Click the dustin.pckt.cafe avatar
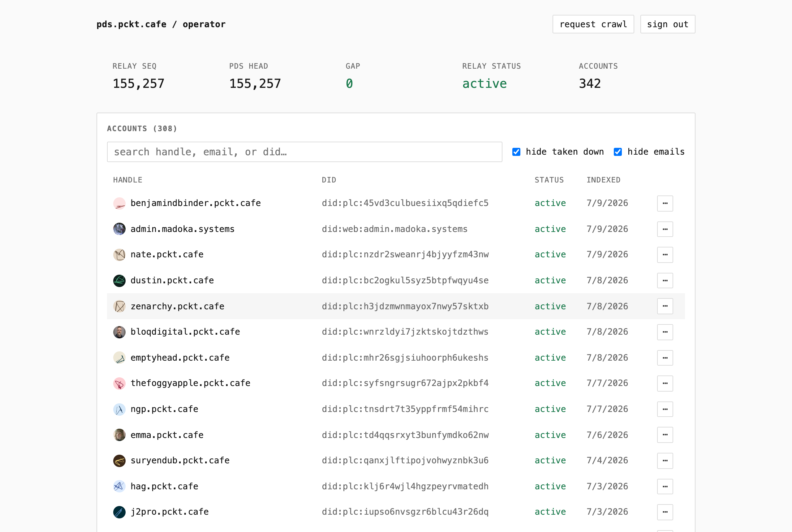The width and height of the screenshot is (792, 532). 119,281
